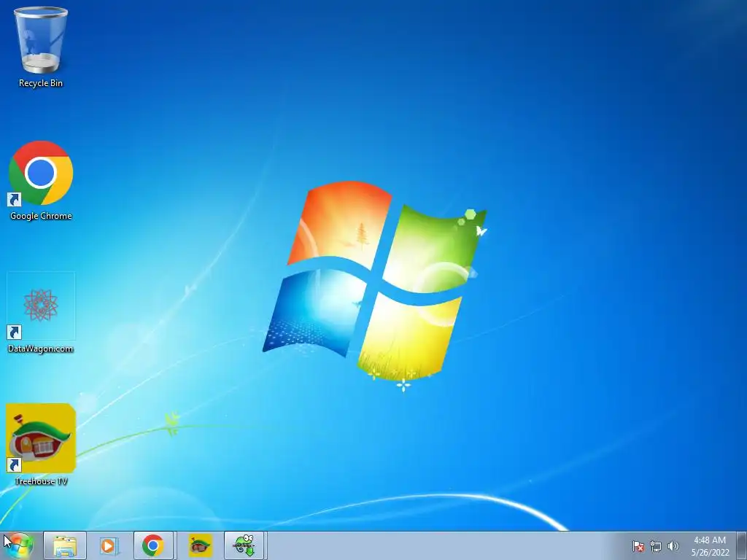Open Windows Explorer from the taskbar

tap(65, 545)
